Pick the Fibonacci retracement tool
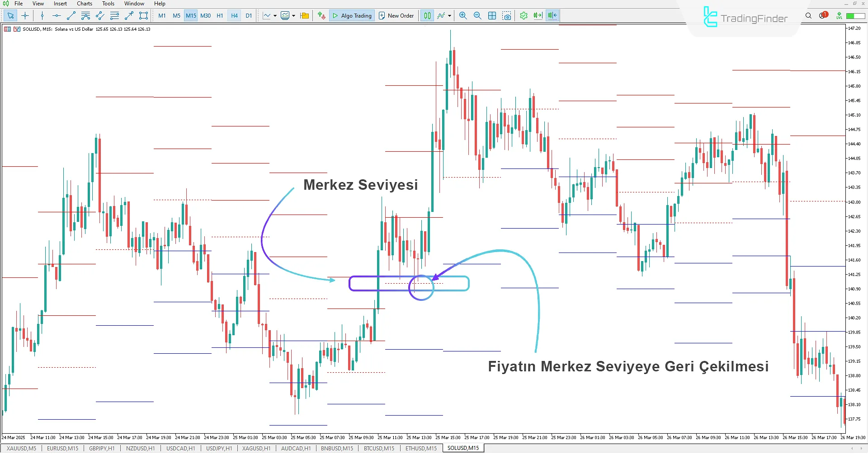 [x=114, y=16]
